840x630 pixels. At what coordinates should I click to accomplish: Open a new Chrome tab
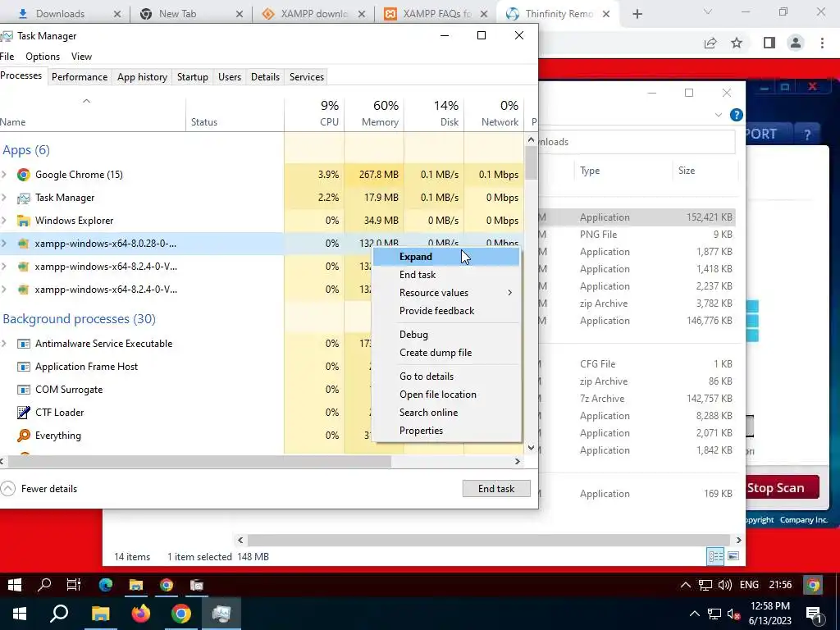(x=637, y=14)
